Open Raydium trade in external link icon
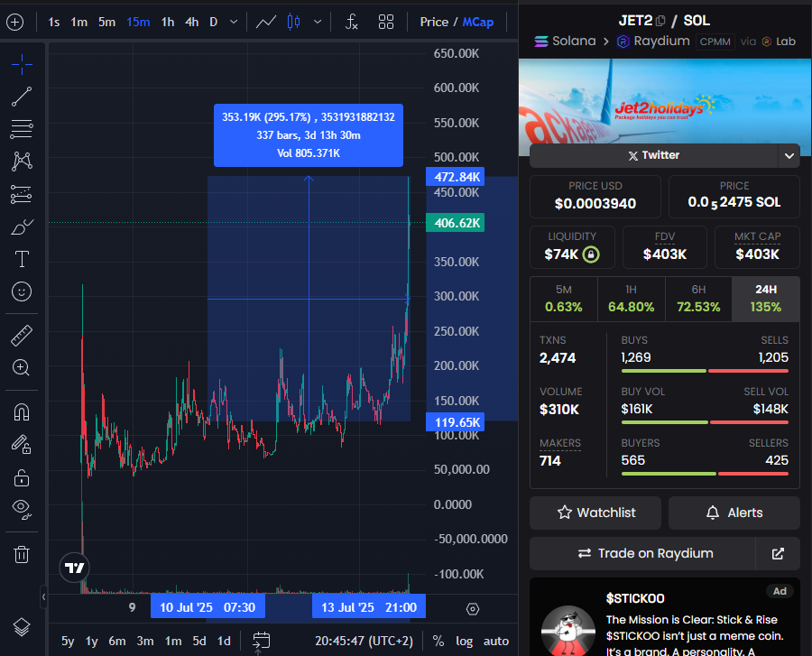 (x=778, y=553)
